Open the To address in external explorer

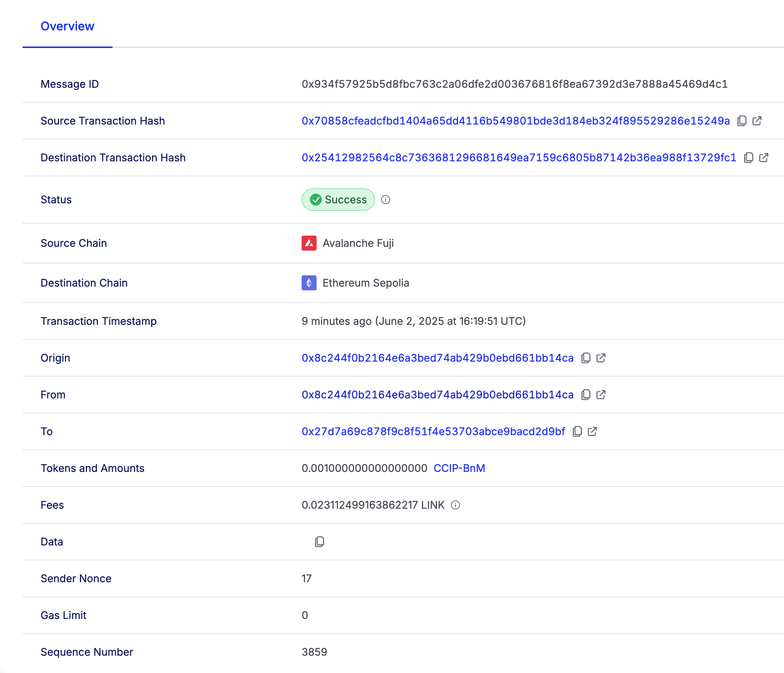pyautogui.click(x=593, y=431)
